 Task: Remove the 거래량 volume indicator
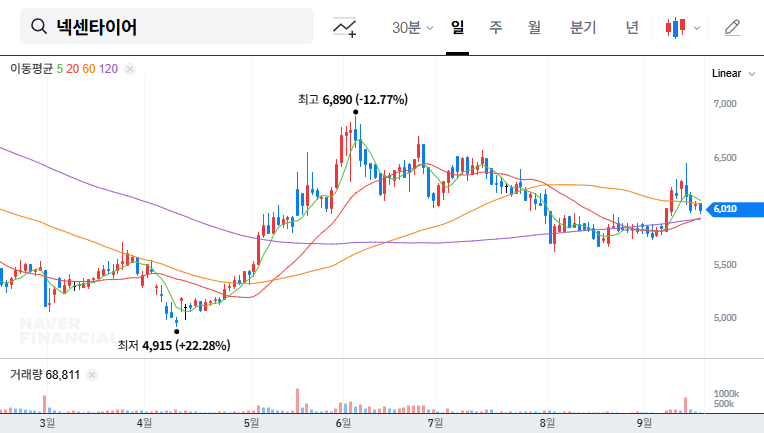92,375
